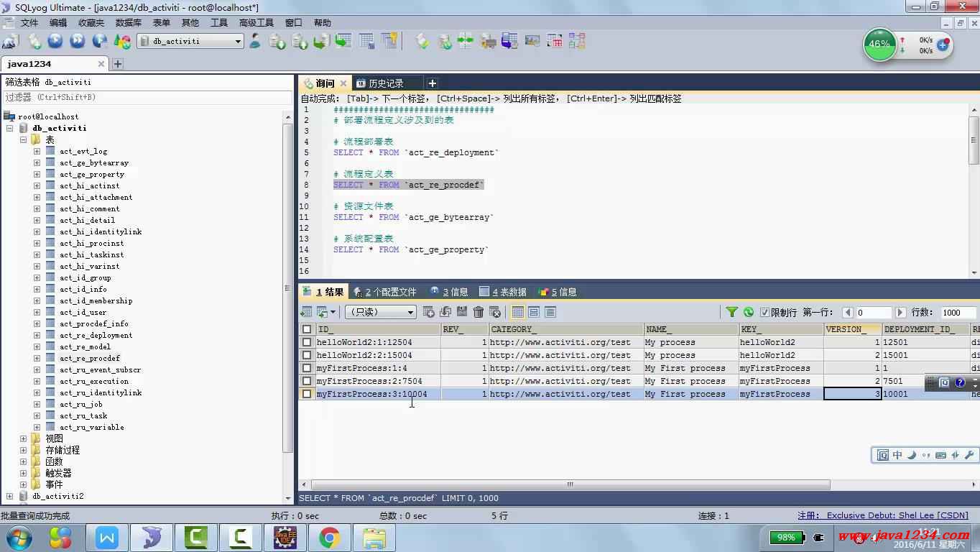Click the cancel changes icon in results

coord(495,312)
